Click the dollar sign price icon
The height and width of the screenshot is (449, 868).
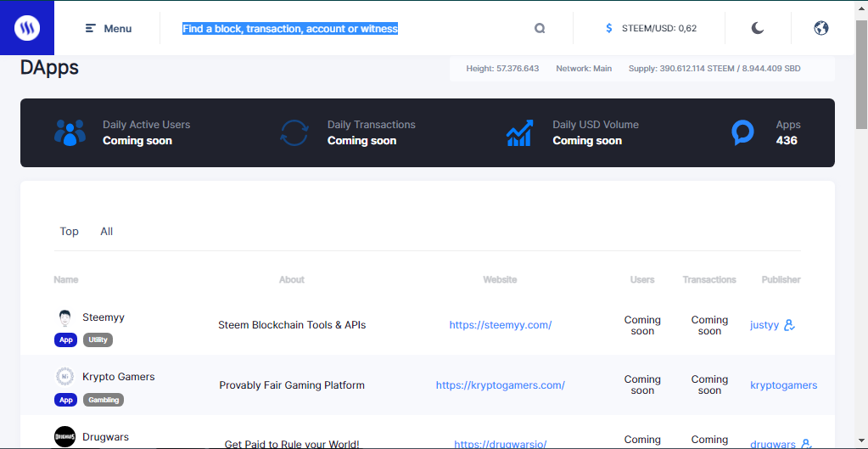click(609, 28)
